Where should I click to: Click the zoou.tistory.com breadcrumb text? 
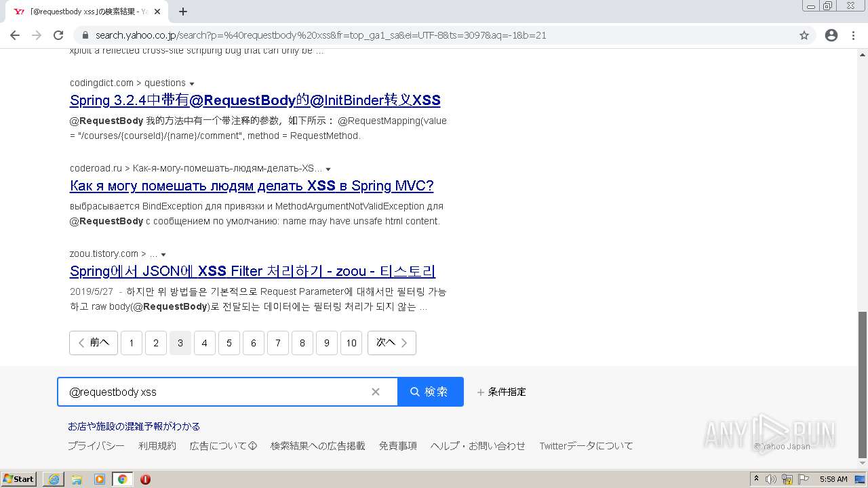point(104,253)
